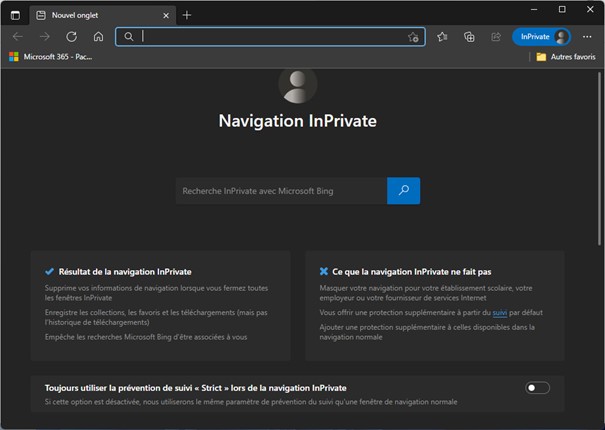Open the InPrivate profile button
The image size is (605, 430).
click(540, 36)
